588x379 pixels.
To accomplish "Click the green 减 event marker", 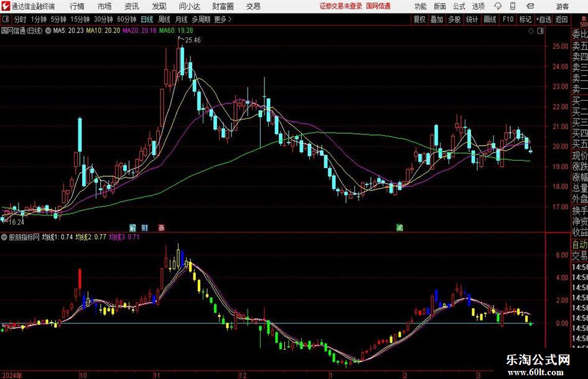I will tap(399, 227).
